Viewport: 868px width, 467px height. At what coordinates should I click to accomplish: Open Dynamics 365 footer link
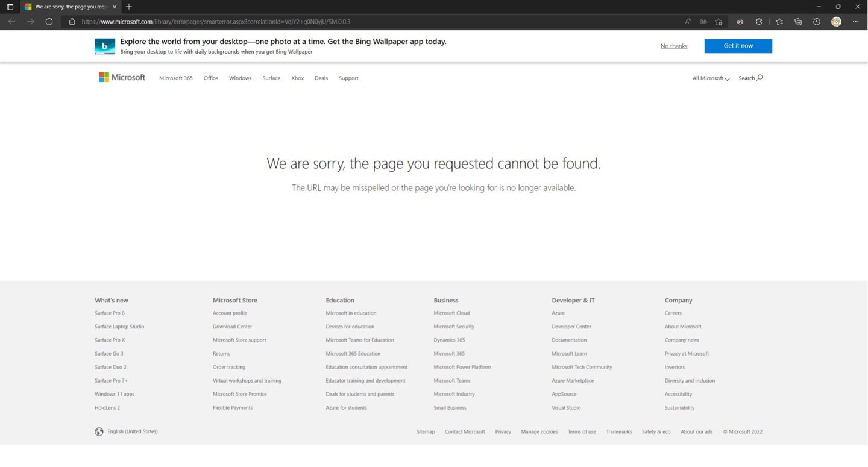449,340
